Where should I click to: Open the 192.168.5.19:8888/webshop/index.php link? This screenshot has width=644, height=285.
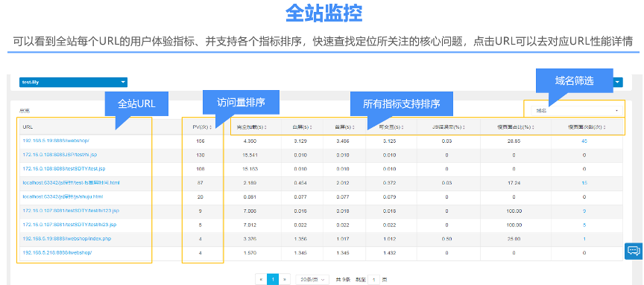tap(67, 239)
